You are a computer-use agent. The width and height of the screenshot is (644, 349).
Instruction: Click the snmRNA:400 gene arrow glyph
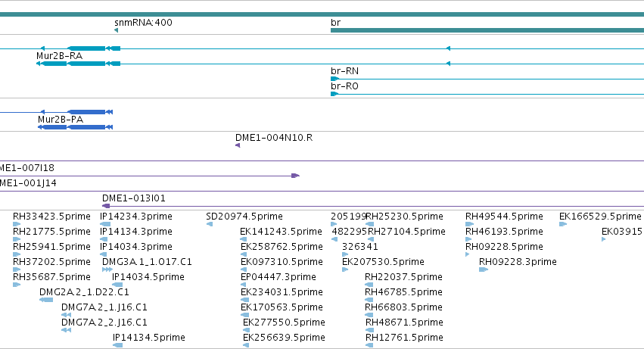(x=117, y=30)
